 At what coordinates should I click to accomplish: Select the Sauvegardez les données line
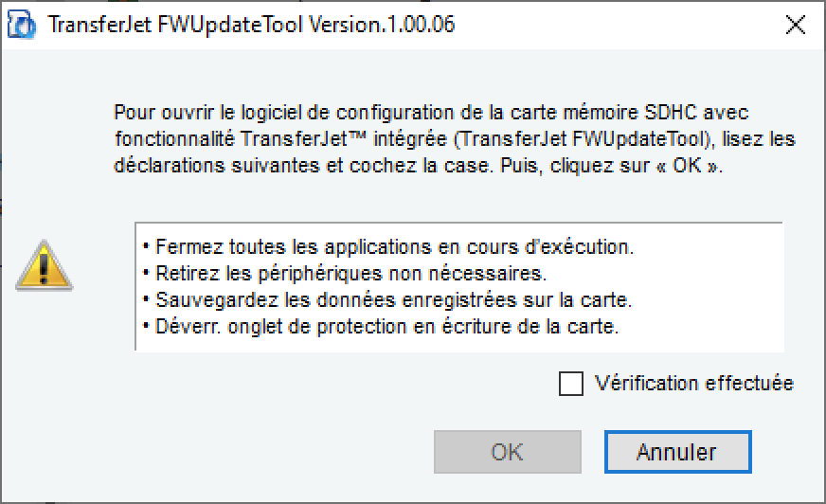pos(387,299)
